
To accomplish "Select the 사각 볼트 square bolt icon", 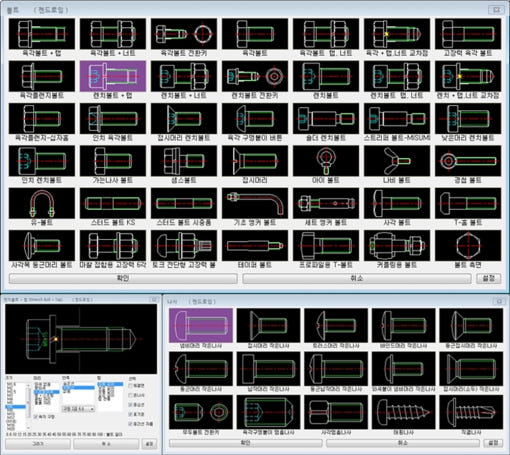I will click(397, 203).
